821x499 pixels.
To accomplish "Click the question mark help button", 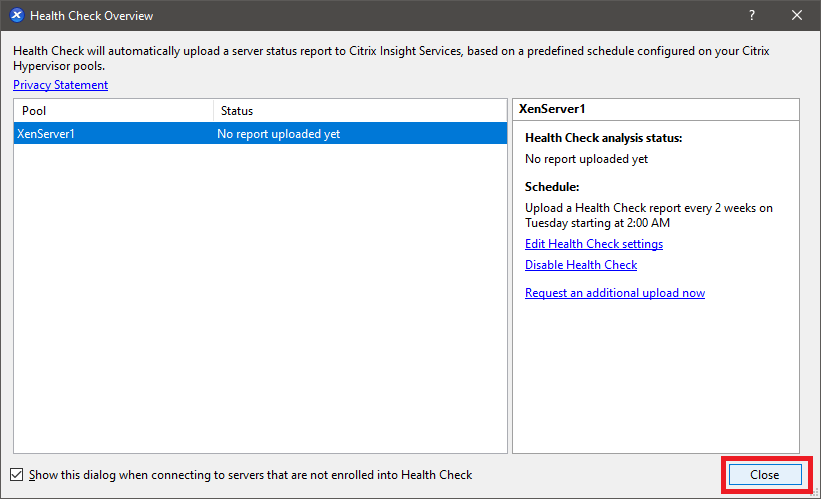I will point(751,16).
